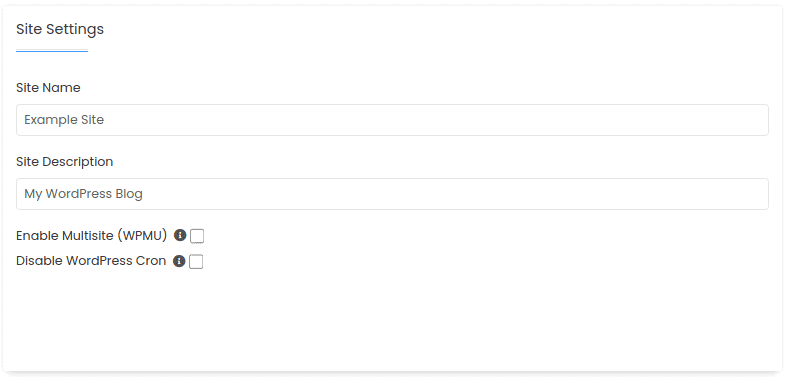Click the word Site in the name field

click(93, 120)
